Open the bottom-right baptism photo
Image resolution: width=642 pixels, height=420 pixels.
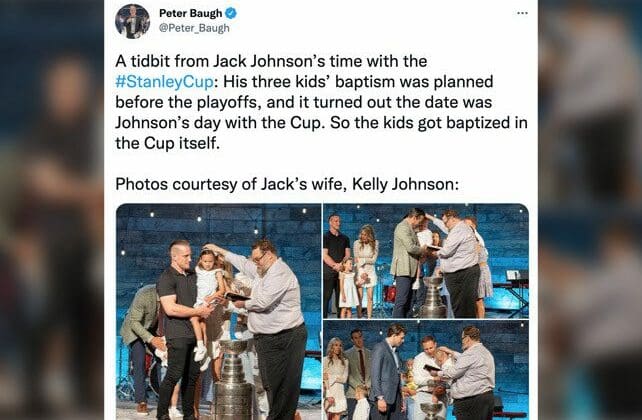click(x=426, y=370)
